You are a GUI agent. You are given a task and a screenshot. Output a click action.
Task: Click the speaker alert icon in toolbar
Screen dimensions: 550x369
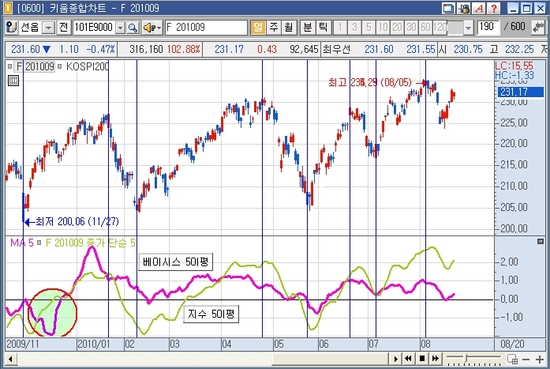coord(152,27)
